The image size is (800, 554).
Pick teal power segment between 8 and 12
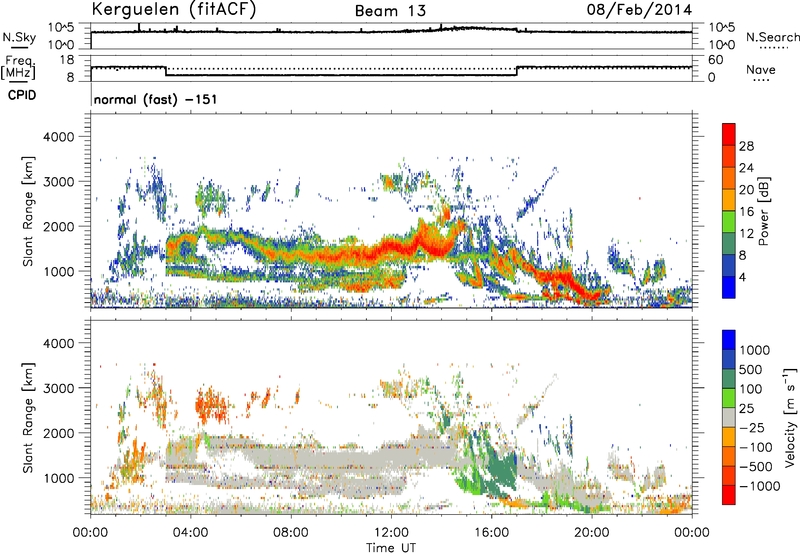tap(729, 244)
